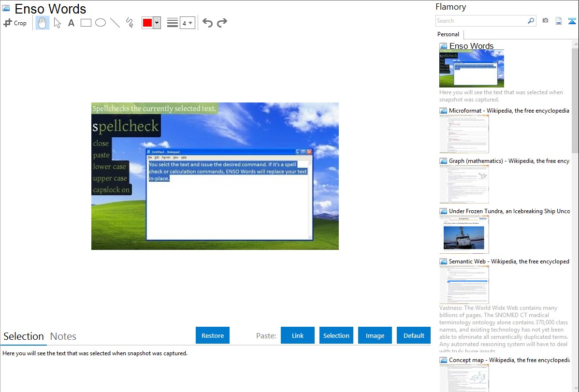This screenshot has width=579, height=392.
Task: Click the document page icon in Flamory panel
Action: [x=559, y=21]
